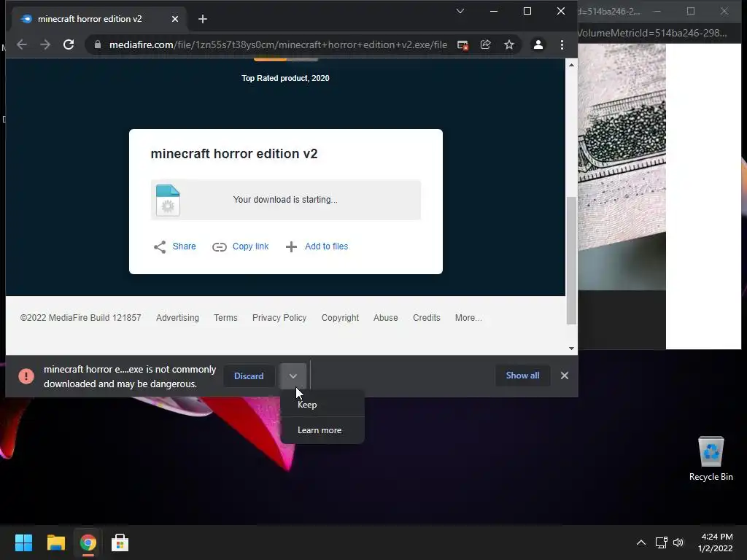
Task: Select the Recycle Bin desktop icon
Action: 711,459
